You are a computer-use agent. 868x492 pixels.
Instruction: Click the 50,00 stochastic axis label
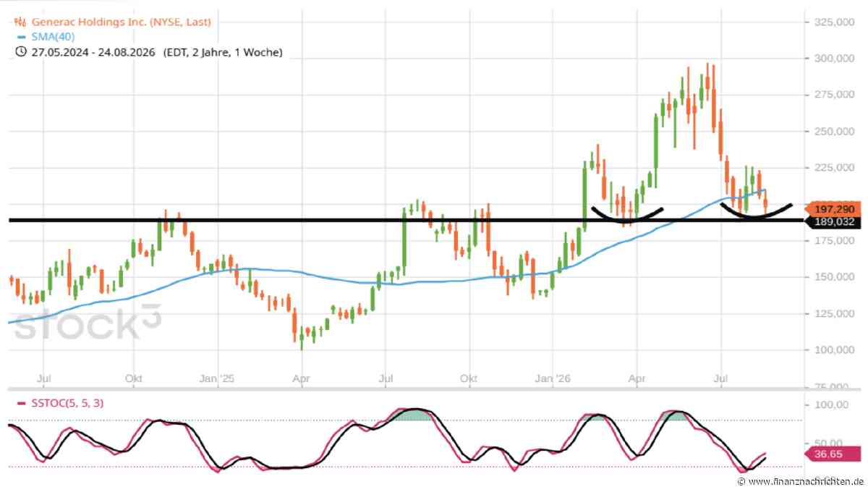coord(827,443)
